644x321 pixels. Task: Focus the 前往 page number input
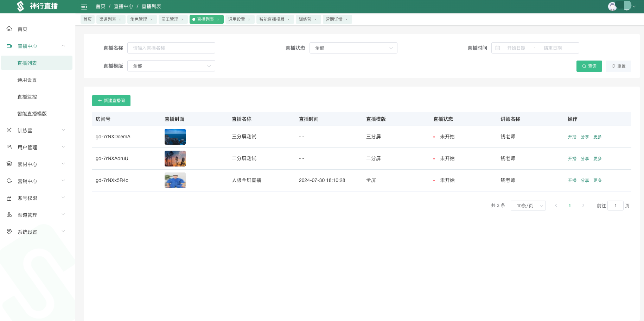tap(616, 206)
